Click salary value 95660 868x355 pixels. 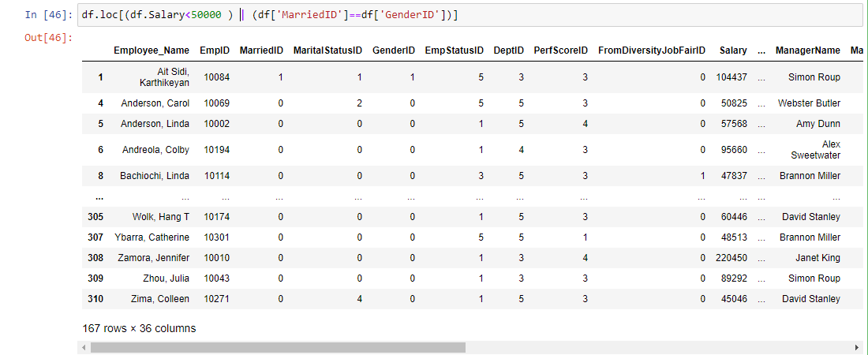click(734, 150)
